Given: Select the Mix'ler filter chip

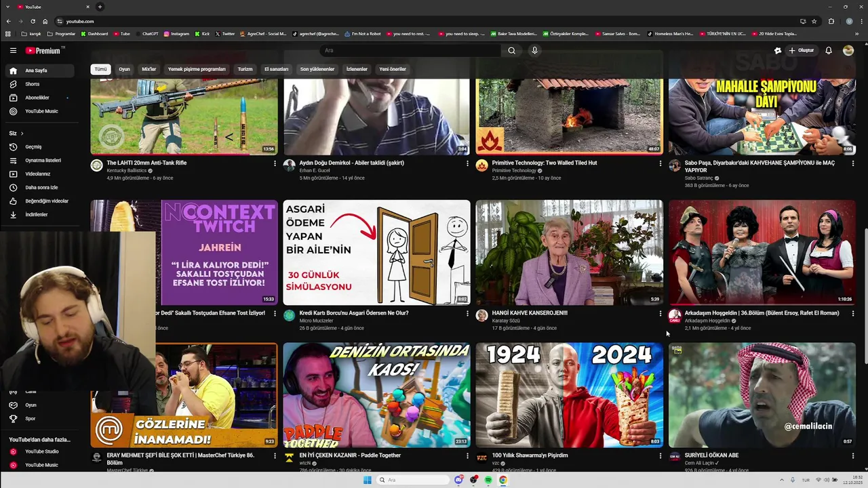Looking at the screenshot, I should pyautogui.click(x=149, y=69).
